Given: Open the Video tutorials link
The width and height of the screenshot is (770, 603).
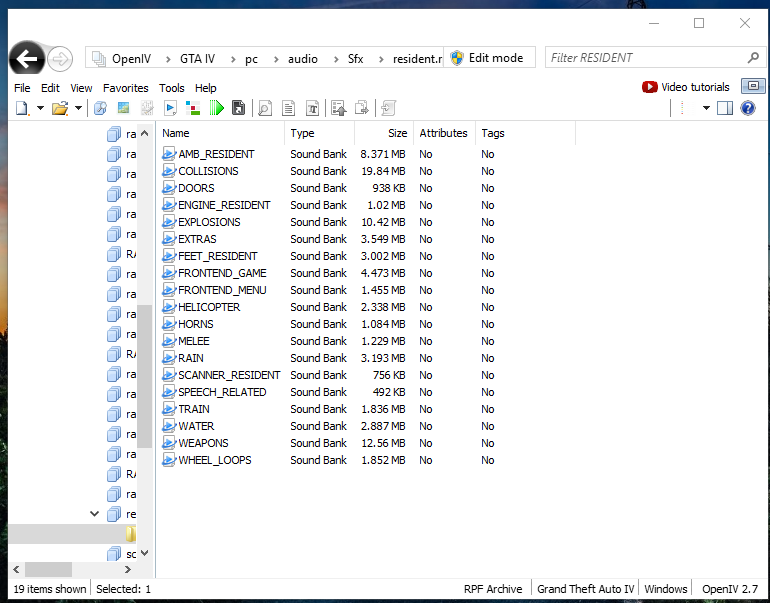Looking at the screenshot, I should click(x=686, y=87).
